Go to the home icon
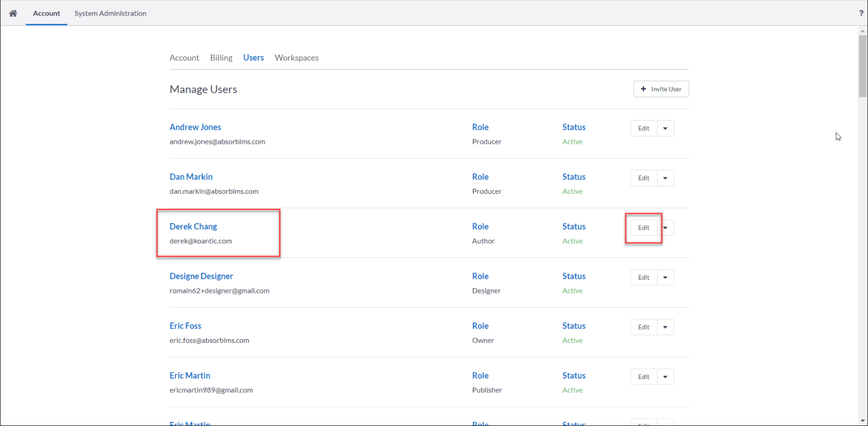868x426 pixels. (x=13, y=13)
